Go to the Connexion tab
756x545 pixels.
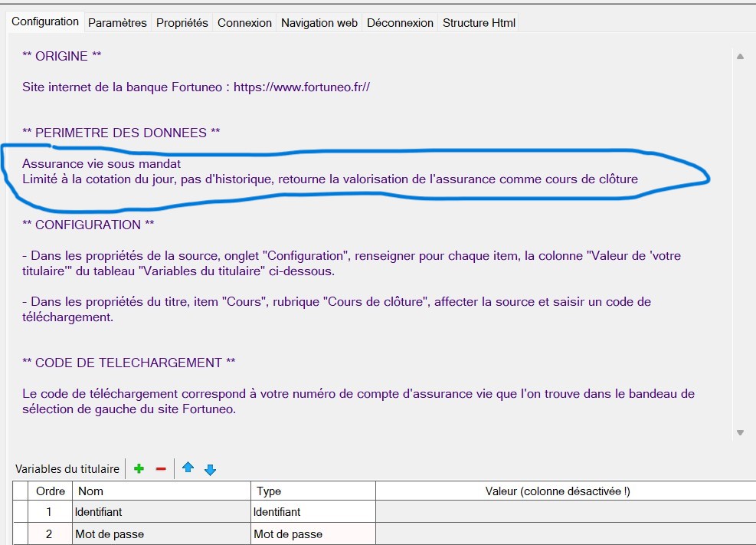(x=244, y=23)
